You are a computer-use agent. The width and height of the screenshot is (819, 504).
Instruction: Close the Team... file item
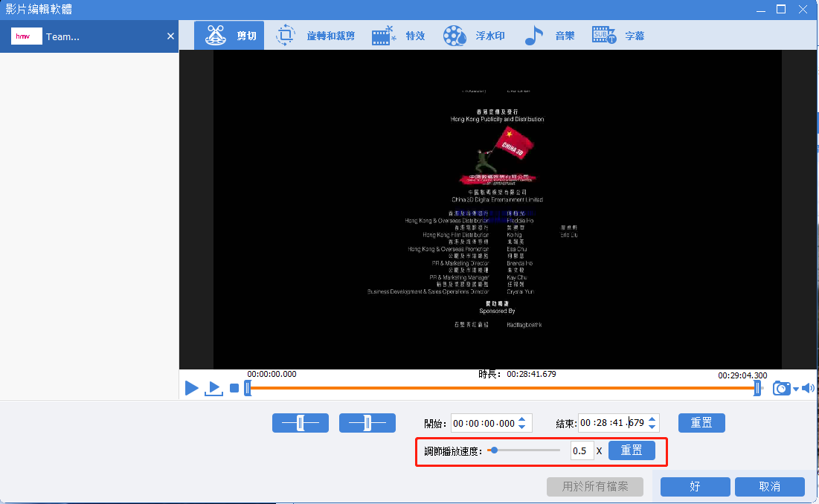pyautogui.click(x=170, y=36)
